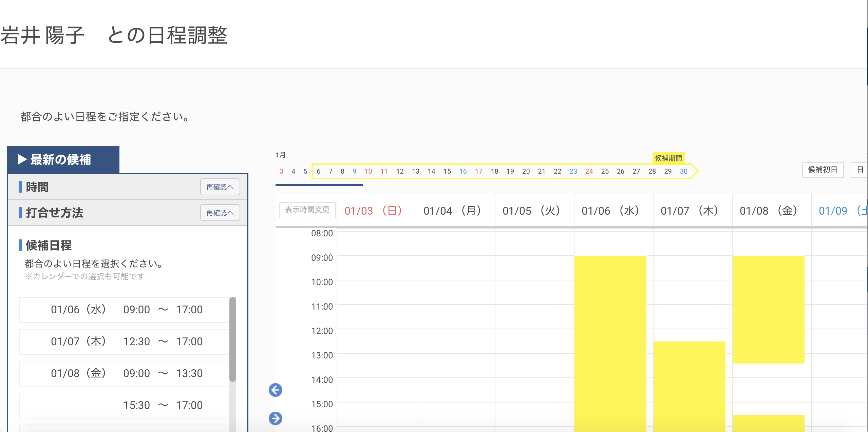
Task: Click the left arrow navigation icon
Action: click(275, 390)
